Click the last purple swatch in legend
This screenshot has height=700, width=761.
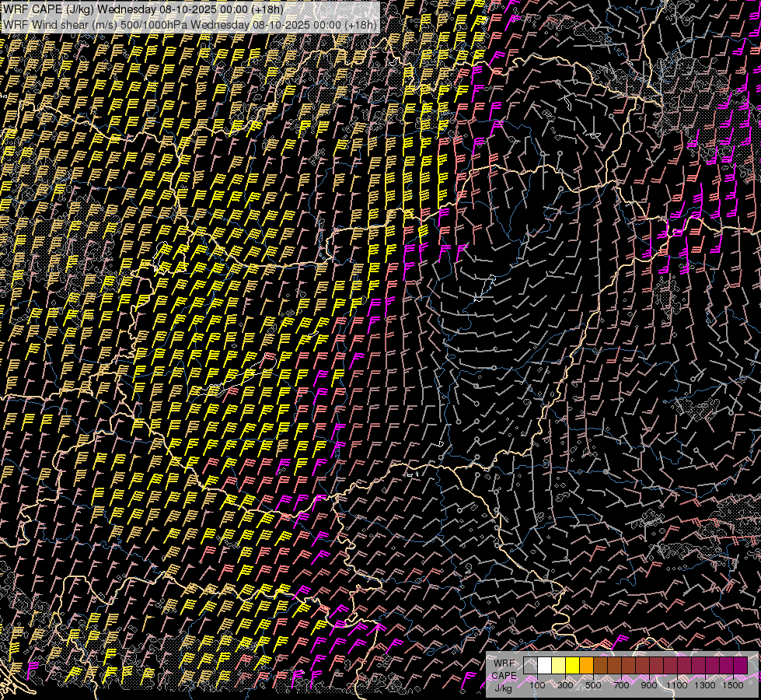tap(740, 666)
